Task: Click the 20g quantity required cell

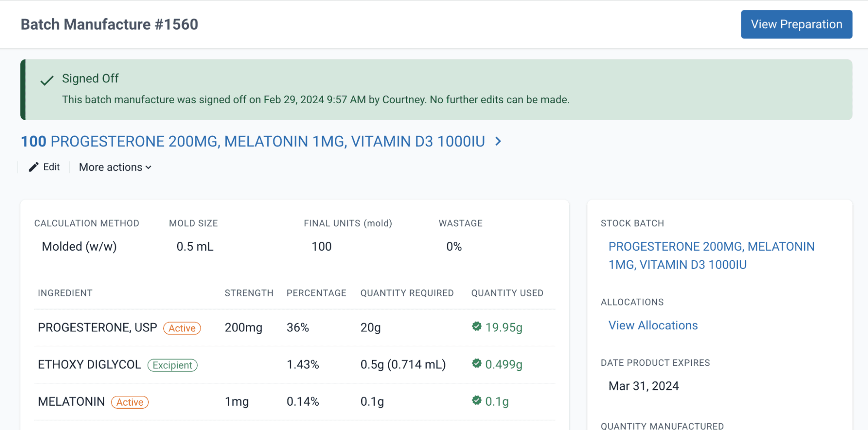Action: [370, 328]
